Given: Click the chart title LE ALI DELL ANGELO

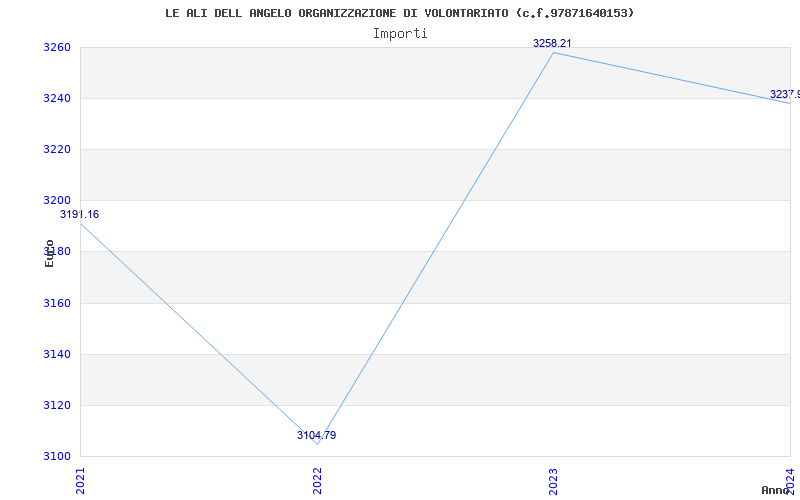Looking at the screenshot, I should tap(399, 13).
